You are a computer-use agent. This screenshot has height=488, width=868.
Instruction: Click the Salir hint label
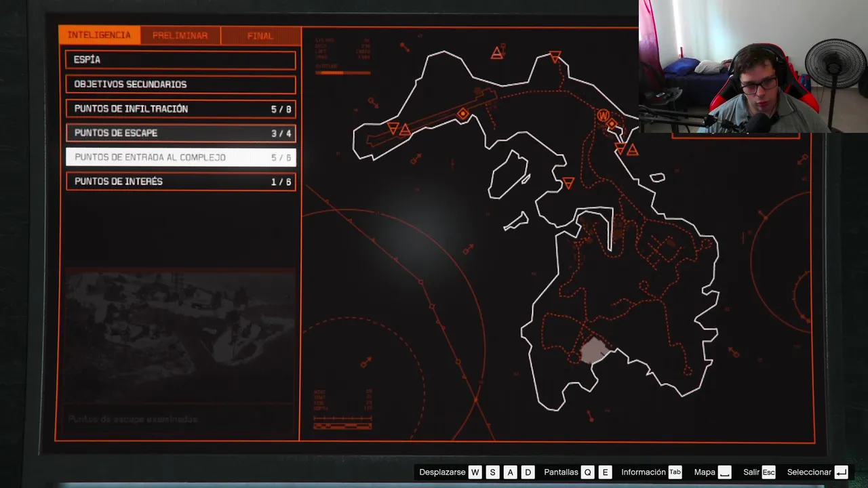(x=751, y=472)
